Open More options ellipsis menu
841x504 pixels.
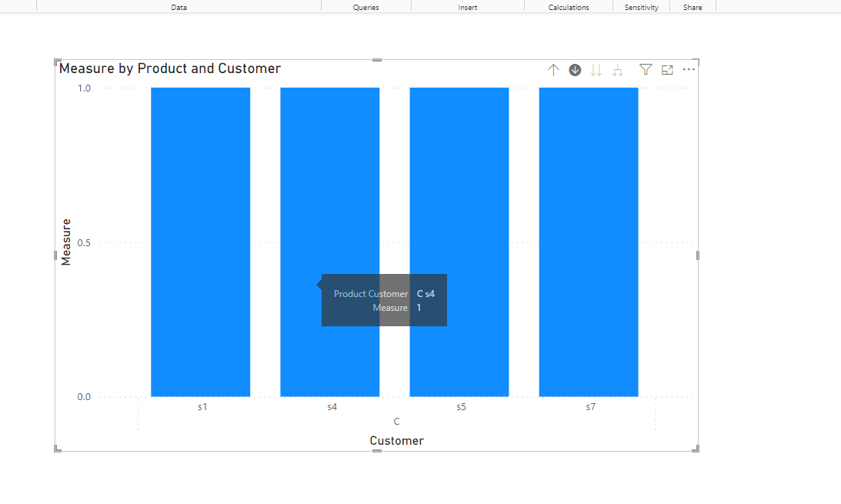coord(689,69)
